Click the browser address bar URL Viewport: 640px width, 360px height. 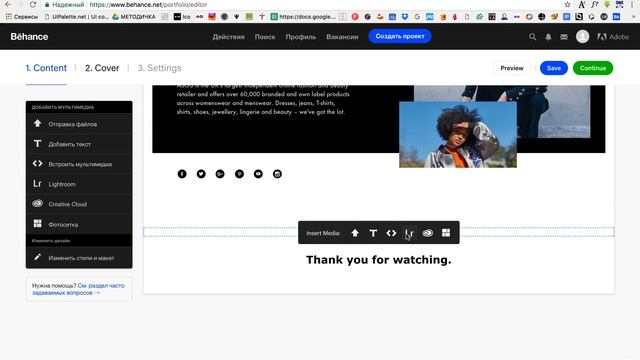(148, 4)
